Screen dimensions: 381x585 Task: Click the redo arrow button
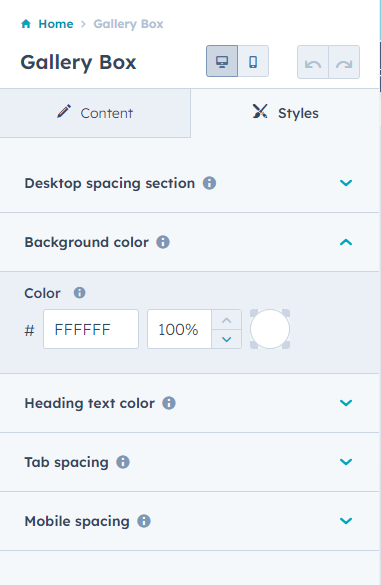pos(344,62)
